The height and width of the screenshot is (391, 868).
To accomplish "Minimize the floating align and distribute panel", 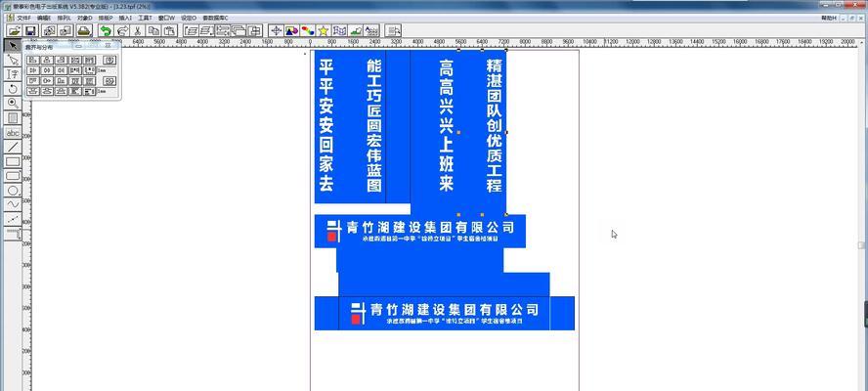I will point(79,47).
